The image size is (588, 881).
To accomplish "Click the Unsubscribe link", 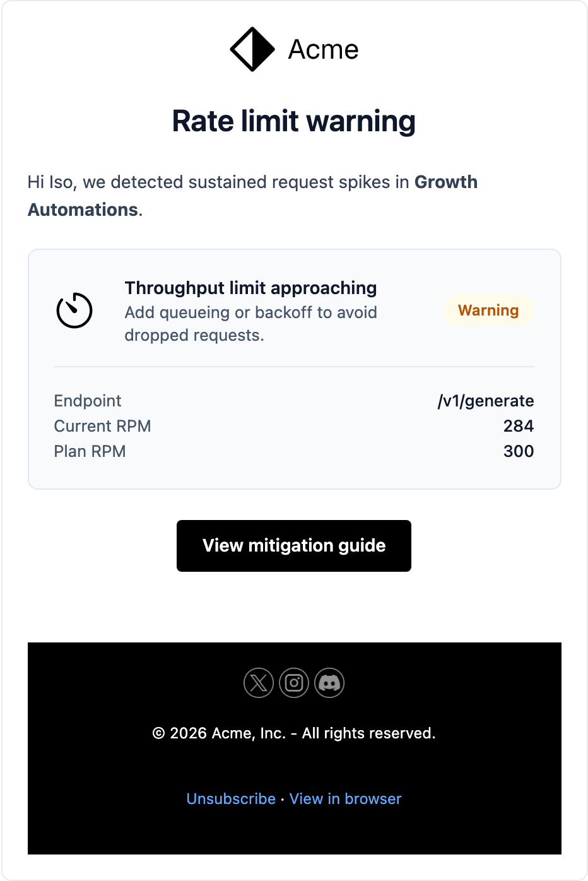I will click(231, 799).
